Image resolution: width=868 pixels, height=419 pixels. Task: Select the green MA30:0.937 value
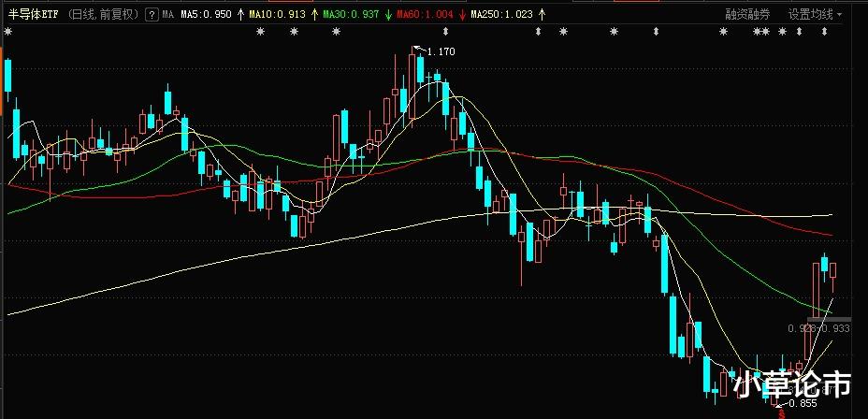[351, 15]
